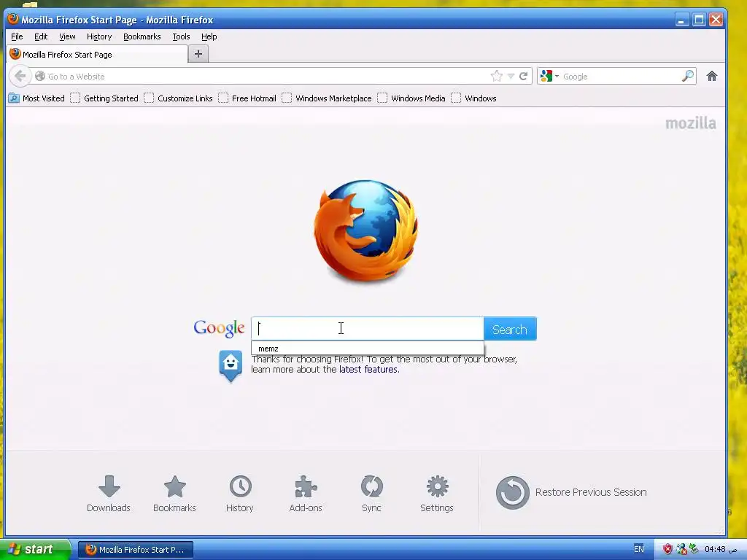Open the Windows Marketplace bookmark
Viewport: 747px width, 560px height.
(x=327, y=98)
